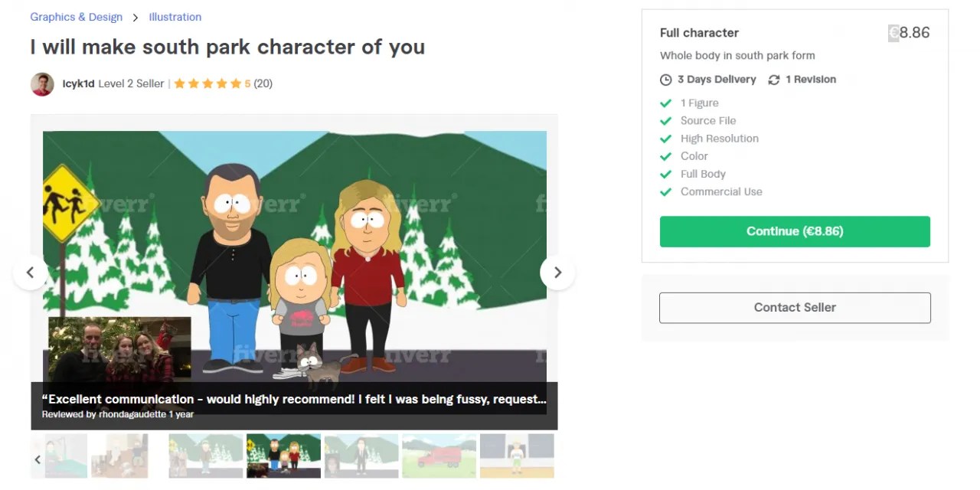Viewport: 980px width, 490px height.
Task: Select the red van thumbnail
Action: coord(439,456)
